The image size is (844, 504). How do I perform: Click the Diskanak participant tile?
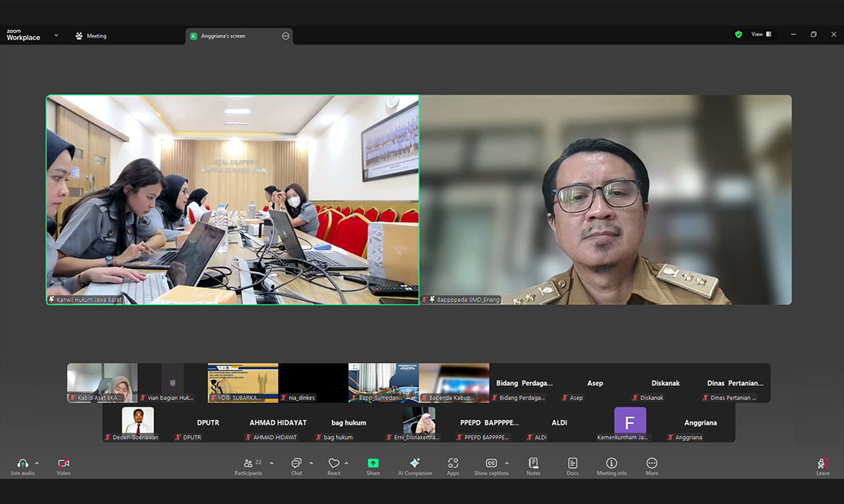665,383
